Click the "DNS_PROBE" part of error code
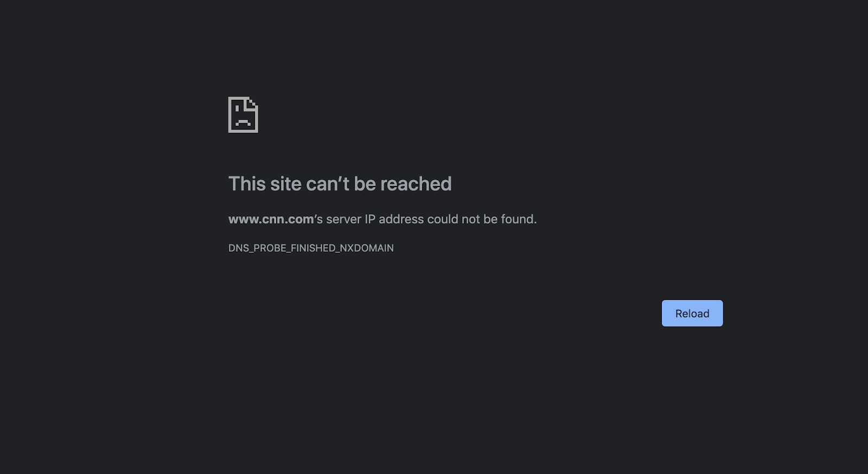868x474 pixels. pyautogui.click(x=257, y=248)
